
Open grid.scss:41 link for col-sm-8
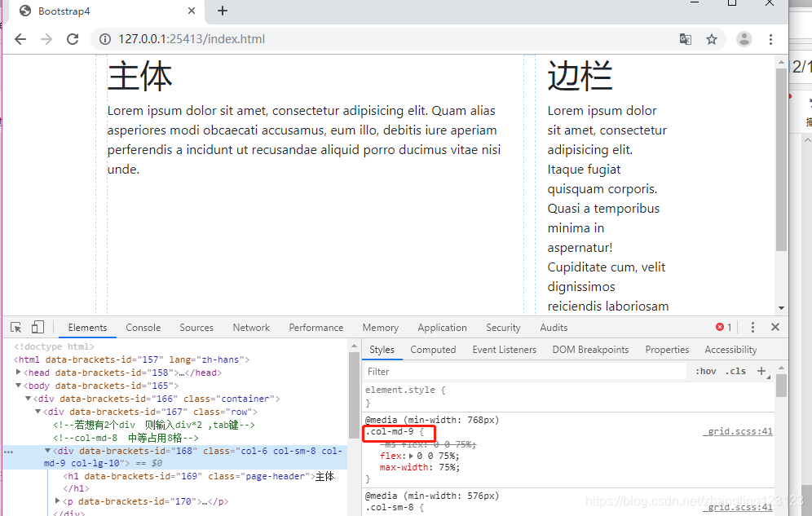[x=738, y=507]
